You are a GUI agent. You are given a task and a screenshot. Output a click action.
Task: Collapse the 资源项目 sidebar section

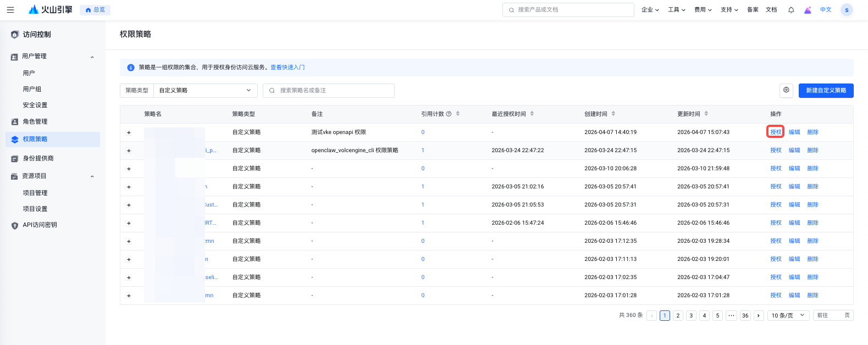pos(92,176)
